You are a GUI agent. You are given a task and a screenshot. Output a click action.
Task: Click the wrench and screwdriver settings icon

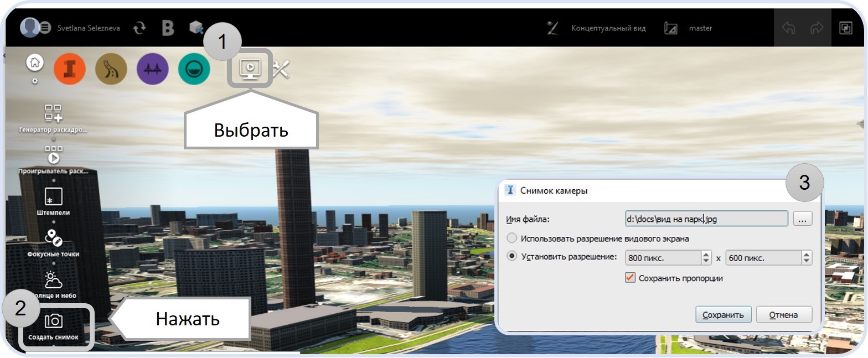[x=281, y=69]
